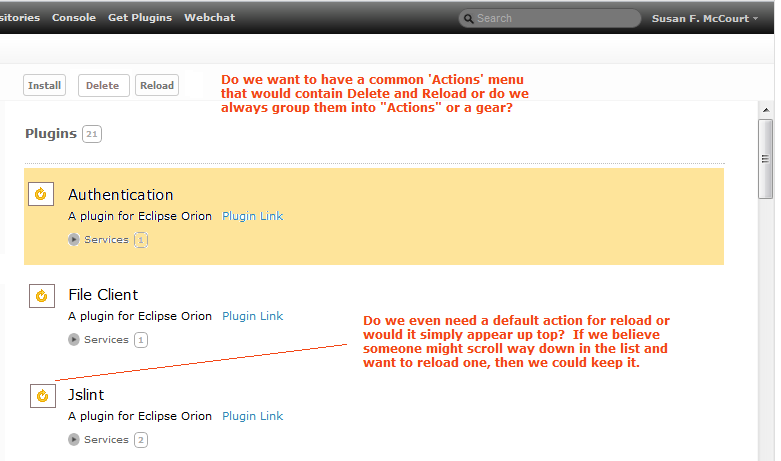The image size is (781, 461).
Task: Expand Services under Jslint
Action: click(74, 440)
